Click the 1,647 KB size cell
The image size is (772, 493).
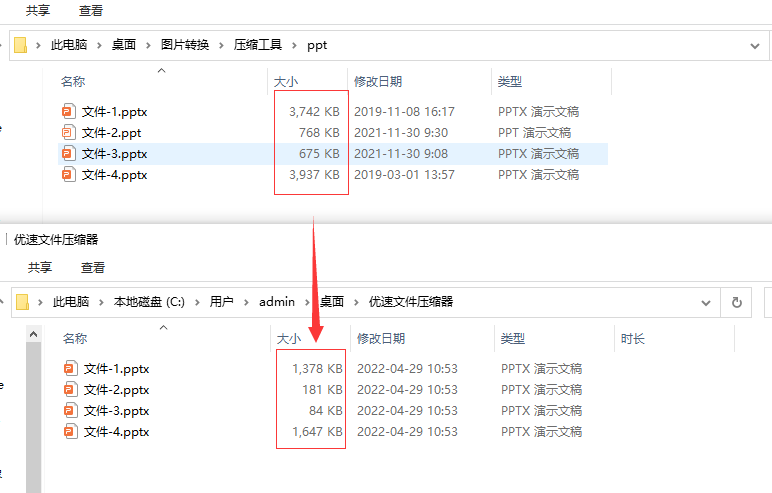point(317,432)
